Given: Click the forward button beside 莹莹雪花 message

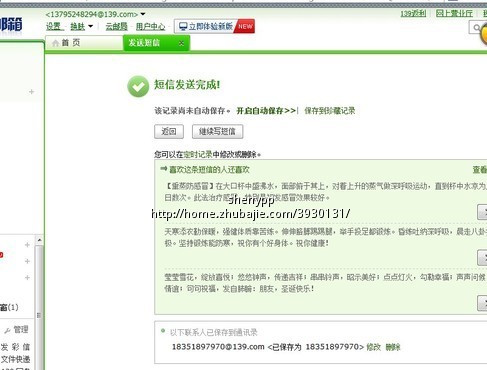Looking at the screenshot, I should (482, 303).
